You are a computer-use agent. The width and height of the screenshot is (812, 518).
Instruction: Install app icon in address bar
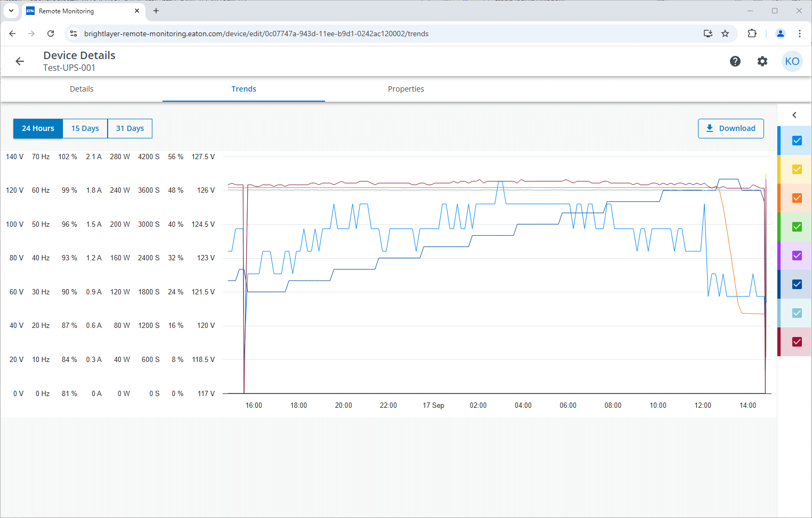pos(708,34)
